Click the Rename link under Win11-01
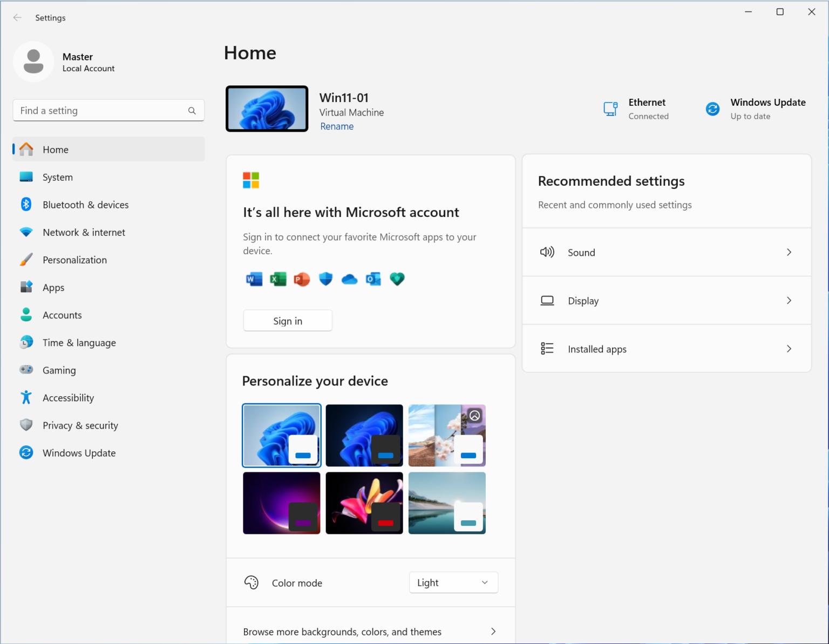 [x=336, y=126]
